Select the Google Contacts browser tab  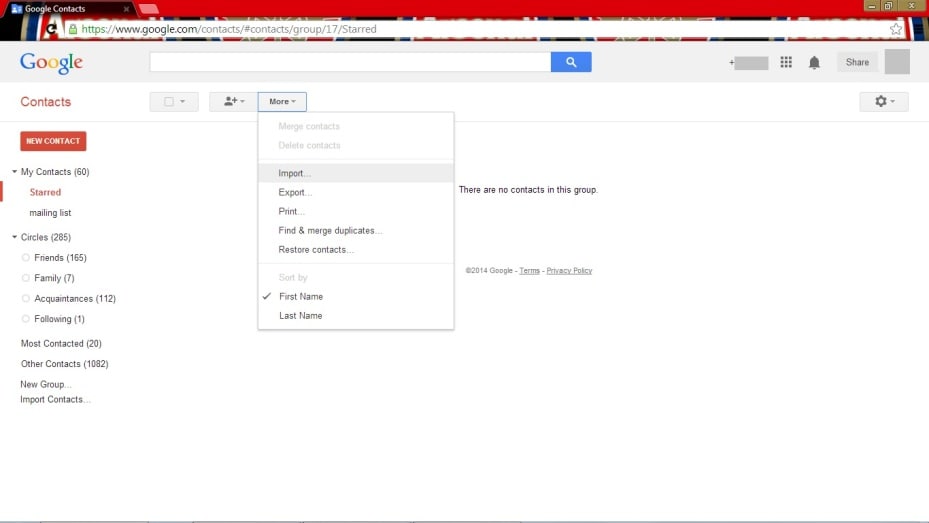tap(70, 9)
